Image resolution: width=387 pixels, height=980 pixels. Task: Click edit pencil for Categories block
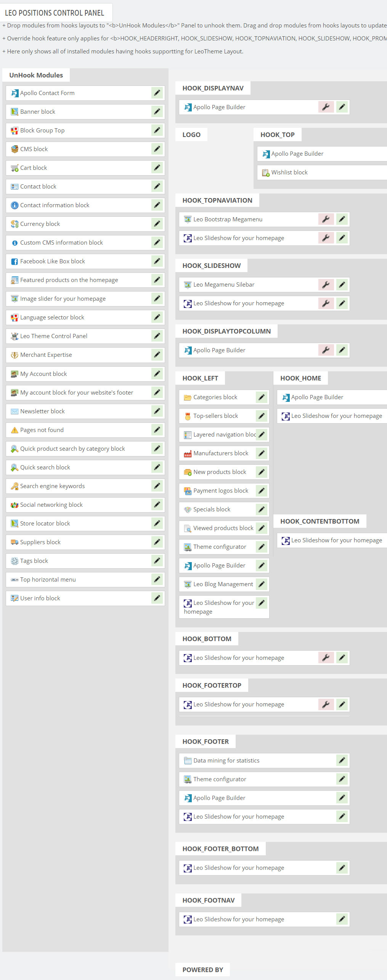(261, 397)
